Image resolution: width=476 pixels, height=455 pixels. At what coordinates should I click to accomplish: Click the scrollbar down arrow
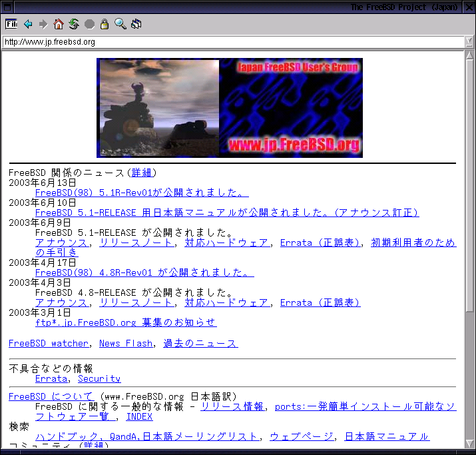click(469, 444)
